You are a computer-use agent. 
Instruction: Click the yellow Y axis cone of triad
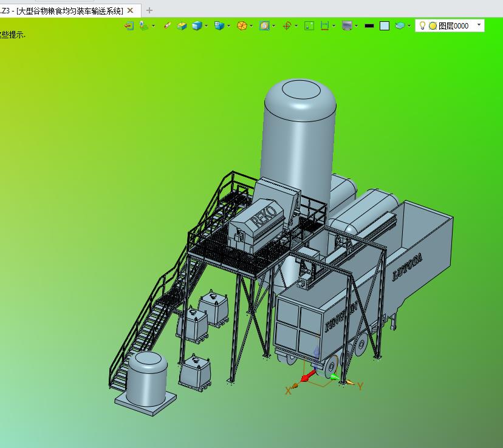(x=350, y=382)
